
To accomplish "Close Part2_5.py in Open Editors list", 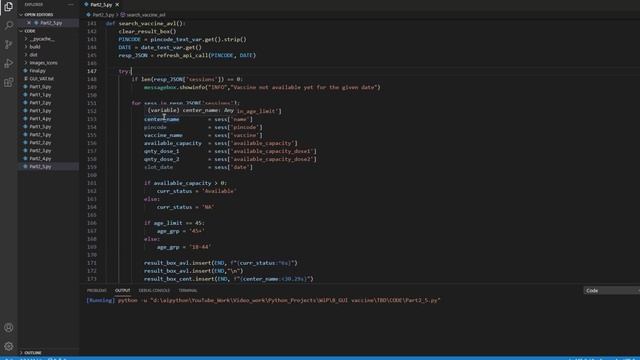I will pyautogui.click(x=29, y=23).
